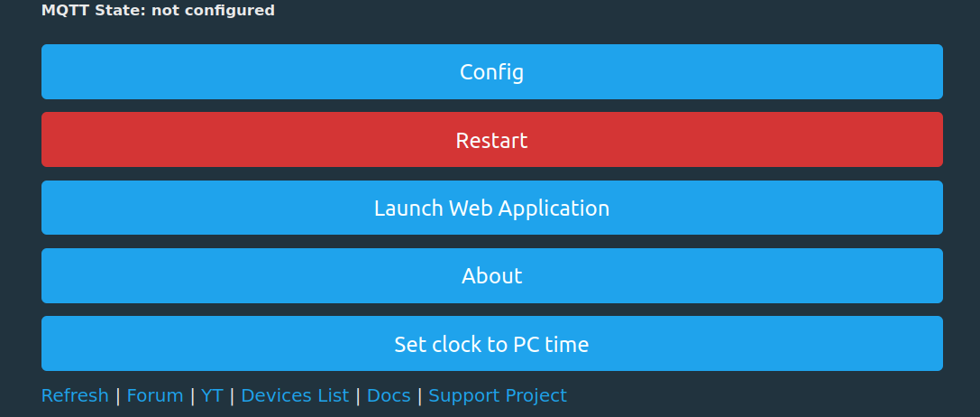Viewport: 980px width, 417px height.
Task: Browse supported devices via Devices List
Action: [x=295, y=395]
